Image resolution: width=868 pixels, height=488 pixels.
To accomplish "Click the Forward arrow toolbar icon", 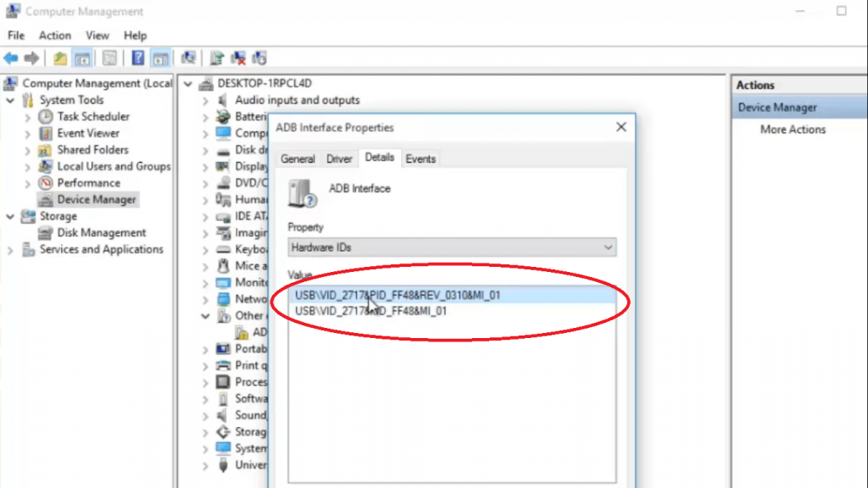I will 31,58.
